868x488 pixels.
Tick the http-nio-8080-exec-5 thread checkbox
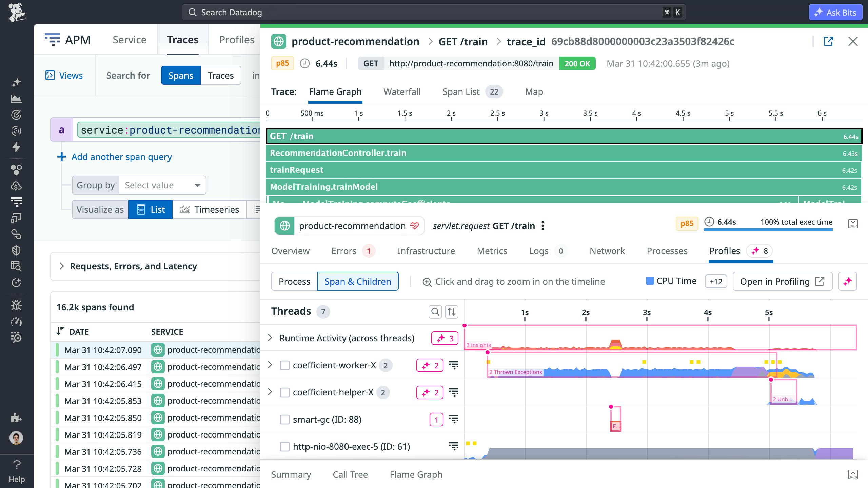coord(284,447)
